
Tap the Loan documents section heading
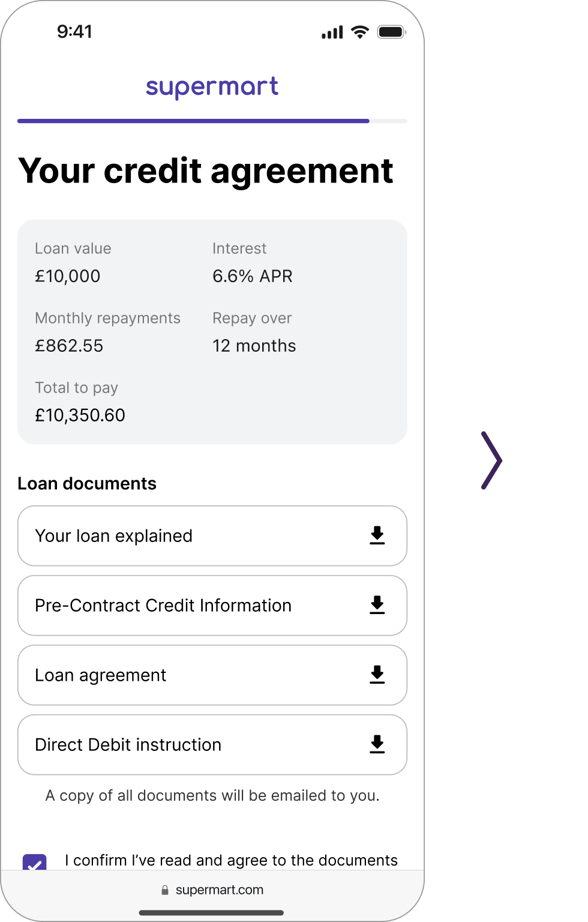(87, 484)
